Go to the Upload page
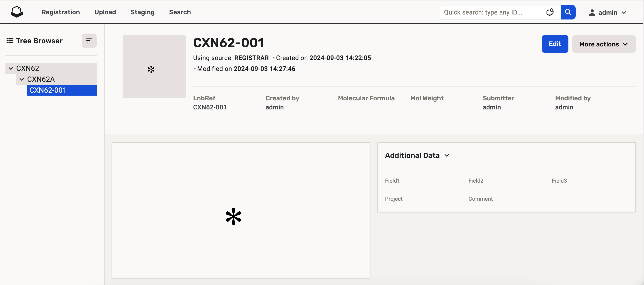 pyautogui.click(x=105, y=12)
